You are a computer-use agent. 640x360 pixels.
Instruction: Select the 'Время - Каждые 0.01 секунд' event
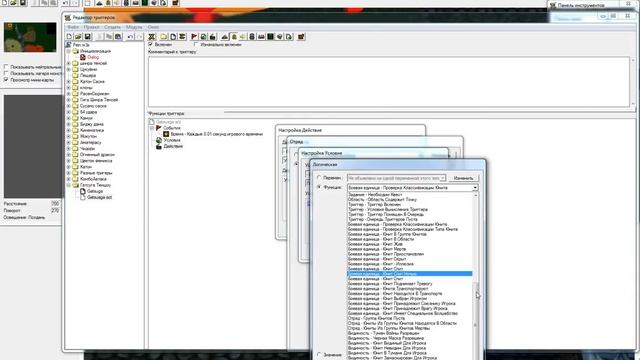click(x=216, y=134)
